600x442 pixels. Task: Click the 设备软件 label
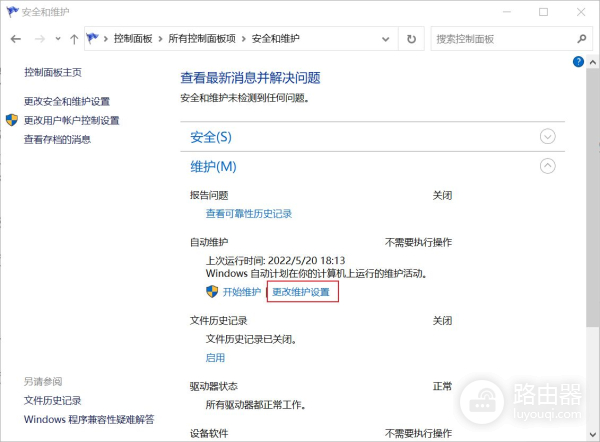209,434
